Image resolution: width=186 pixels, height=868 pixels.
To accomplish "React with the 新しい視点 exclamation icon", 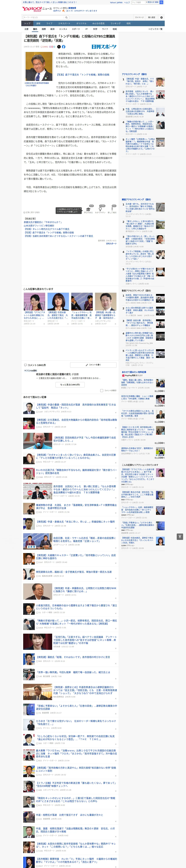I will pos(112,209).
